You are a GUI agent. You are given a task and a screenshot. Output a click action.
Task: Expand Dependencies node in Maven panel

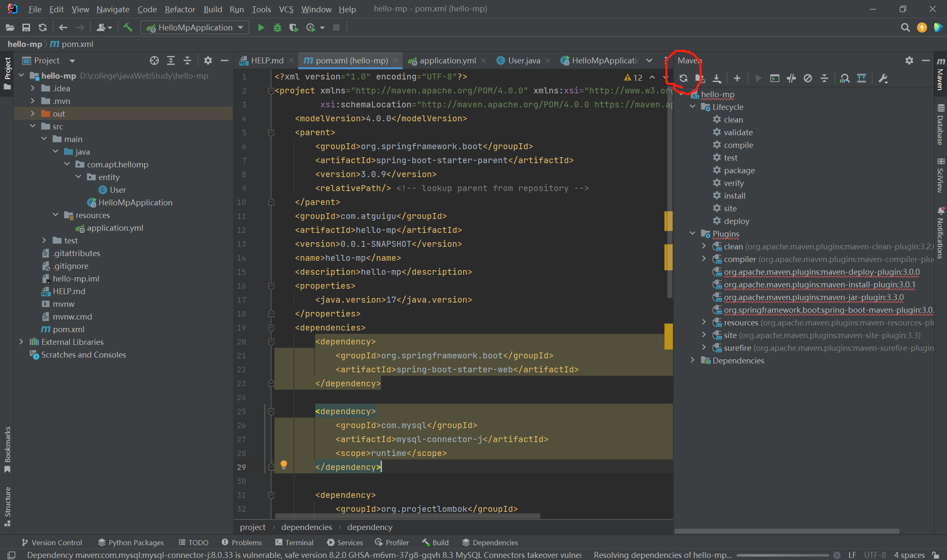[x=692, y=361]
